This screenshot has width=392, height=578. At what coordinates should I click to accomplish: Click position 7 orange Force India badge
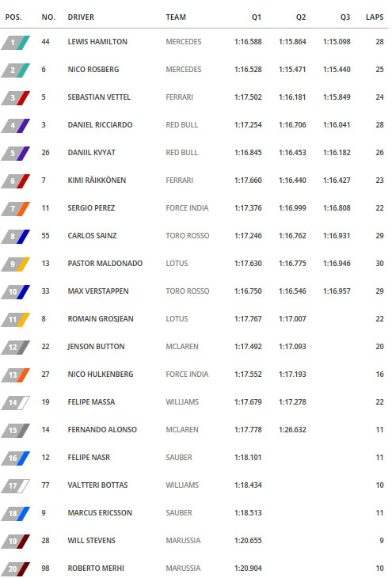pyautogui.click(x=16, y=209)
